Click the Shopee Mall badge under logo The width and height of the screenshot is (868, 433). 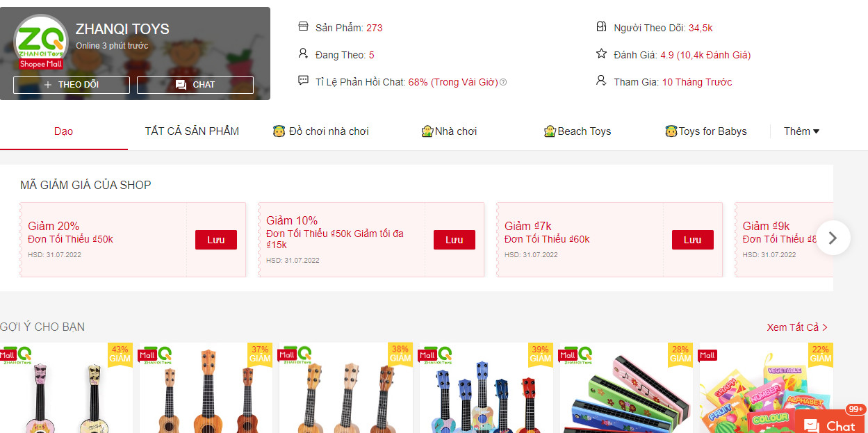41,64
